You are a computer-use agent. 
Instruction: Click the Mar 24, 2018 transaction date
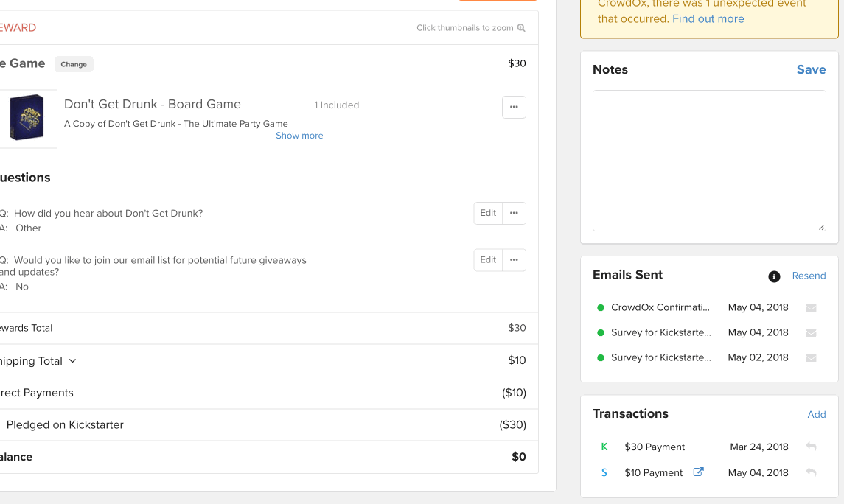pyautogui.click(x=759, y=447)
